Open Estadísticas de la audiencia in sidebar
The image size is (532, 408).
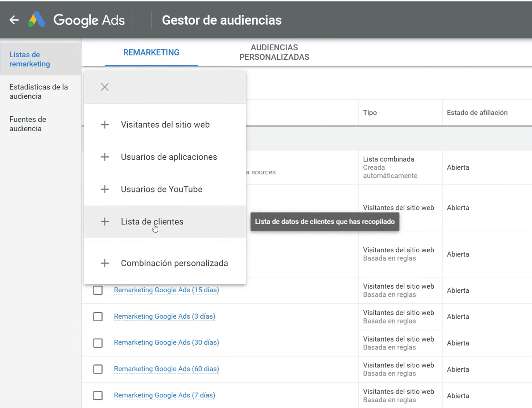point(41,92)
